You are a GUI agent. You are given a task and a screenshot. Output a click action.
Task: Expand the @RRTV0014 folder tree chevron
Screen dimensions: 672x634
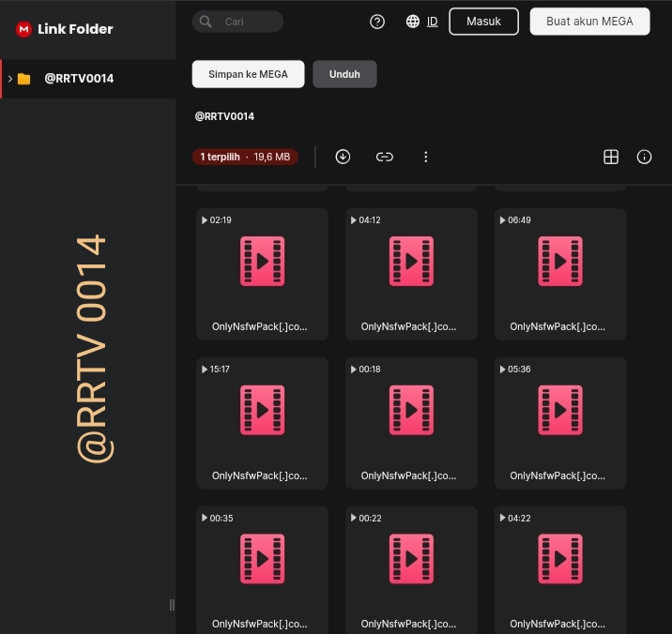[10, 79]
